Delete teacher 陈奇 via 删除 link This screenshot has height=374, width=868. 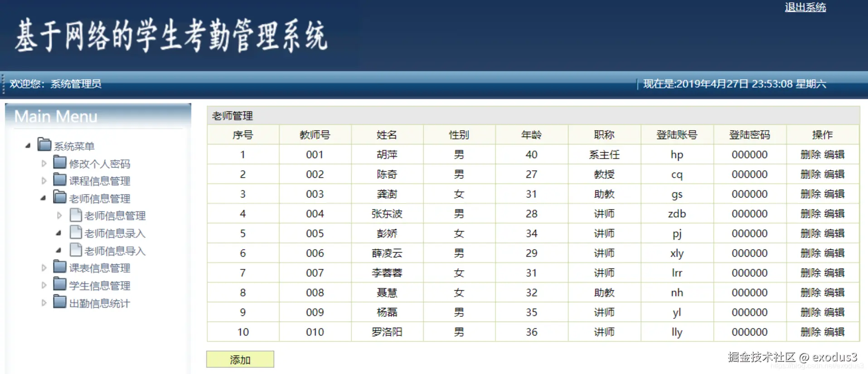pos(811,174)
